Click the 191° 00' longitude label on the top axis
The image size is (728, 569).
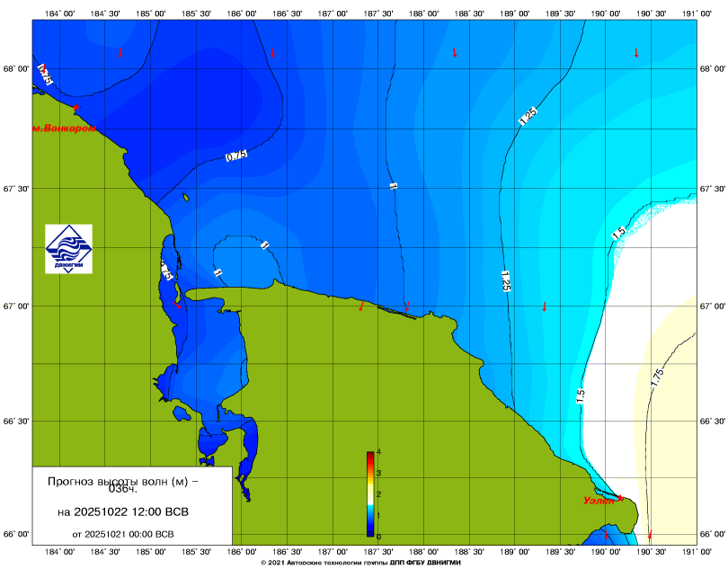[x=697, y=12]
